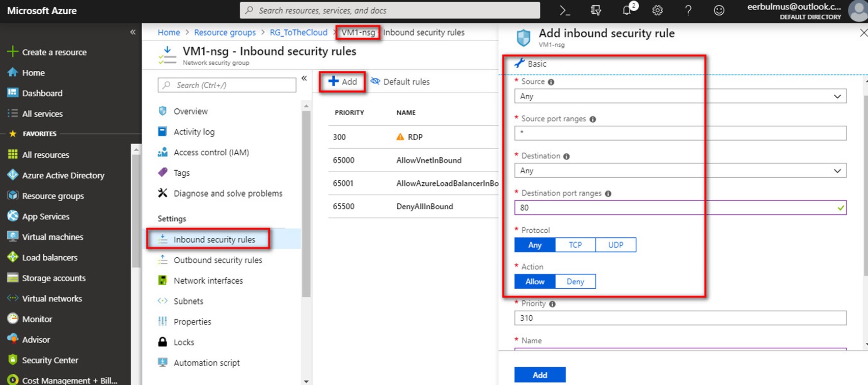Click the Source port ranges info icon
The width and height of the screenshot is (868, 385).
593,119
